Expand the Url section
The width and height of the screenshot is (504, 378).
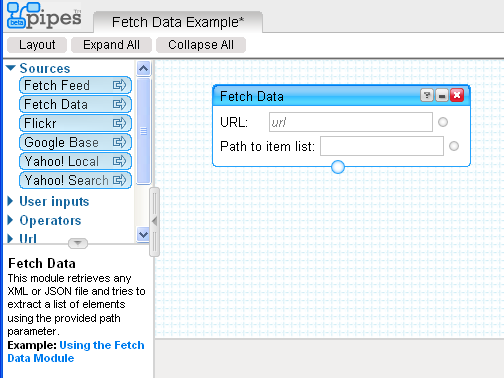pyautogui.click(x=10, y=238)
